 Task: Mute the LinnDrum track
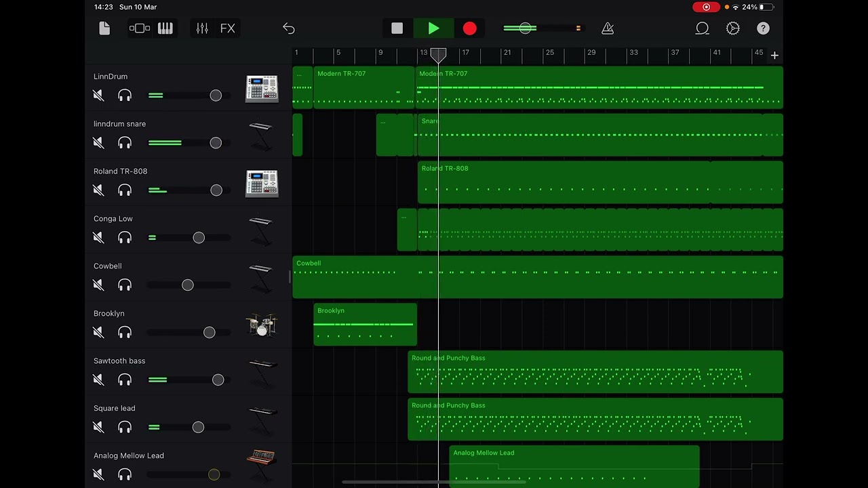99,96
